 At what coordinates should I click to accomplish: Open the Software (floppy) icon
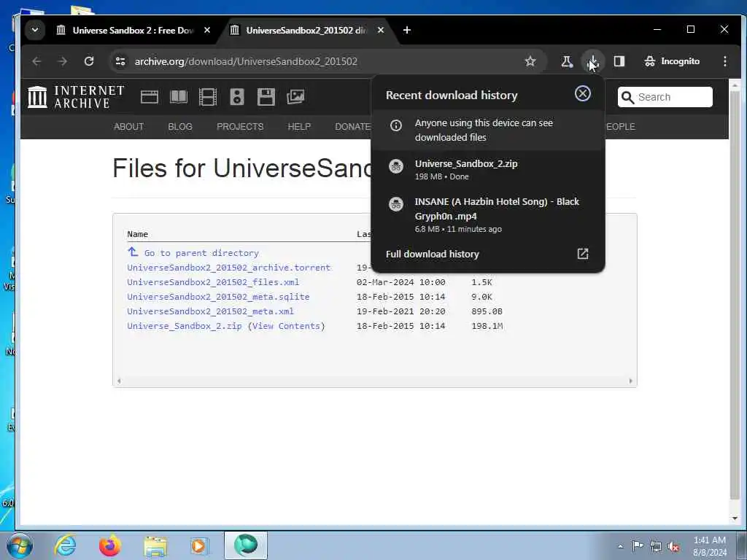[266, 97]
